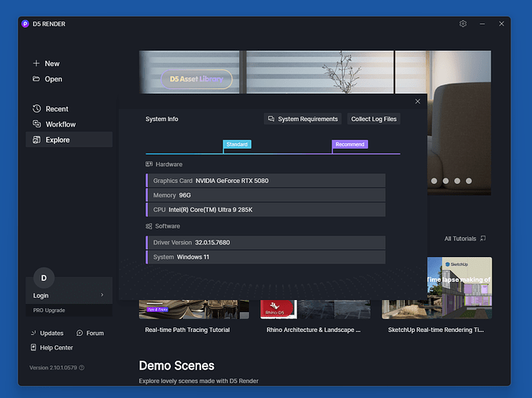Select the CPU Intel Core Ultra 9 285K row
Viewport: 532px width, 398px height.
point(266,209)
